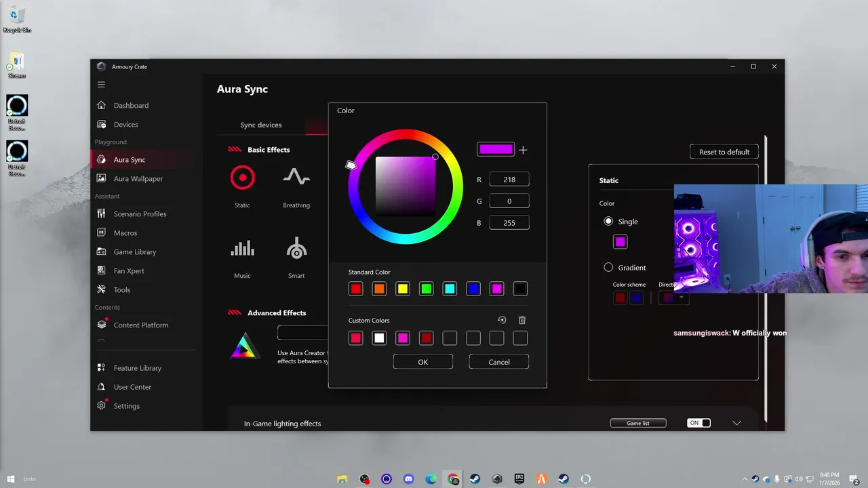
Task: Pick the black standard color
Action: (x=520, y=289)
